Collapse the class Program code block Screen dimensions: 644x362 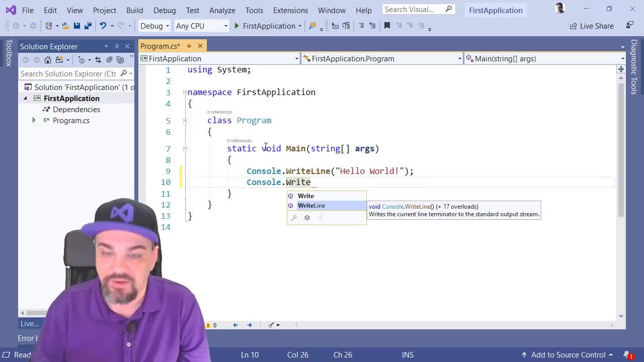(x=185, y=121)
